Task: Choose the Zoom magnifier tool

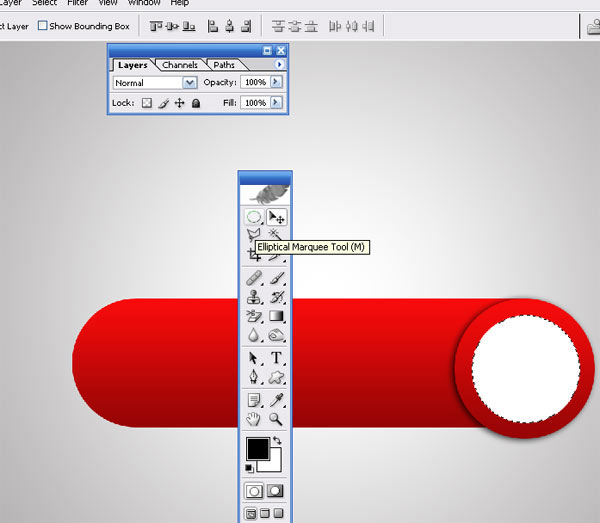Action: tap(277, 420)
